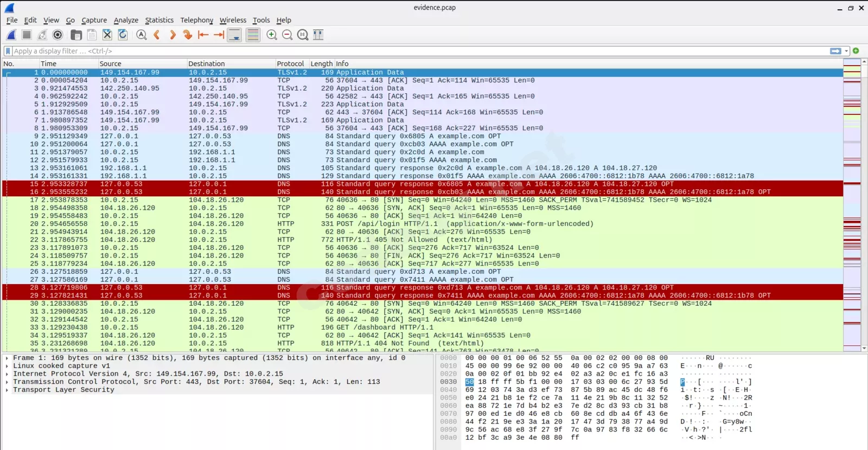Open the Analyze menu
Image resolution: width=868 pixels, height=450 pixels.
126,20
